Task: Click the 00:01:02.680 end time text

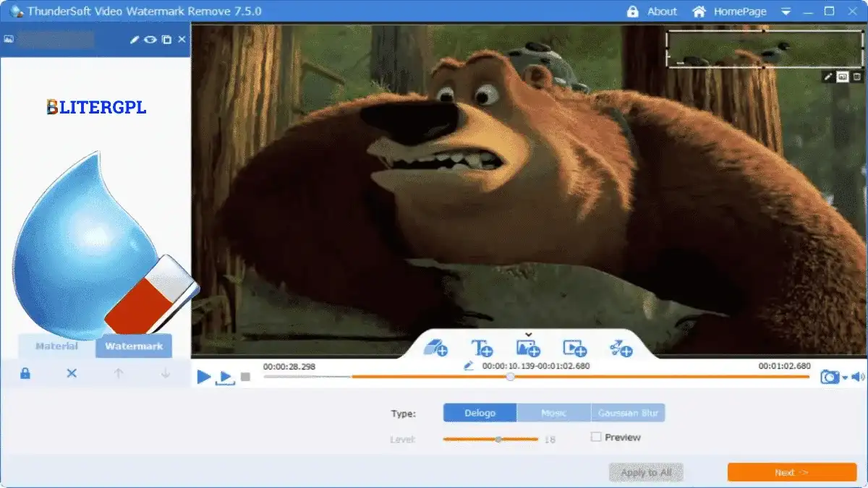Action: (x=784, y=367)
